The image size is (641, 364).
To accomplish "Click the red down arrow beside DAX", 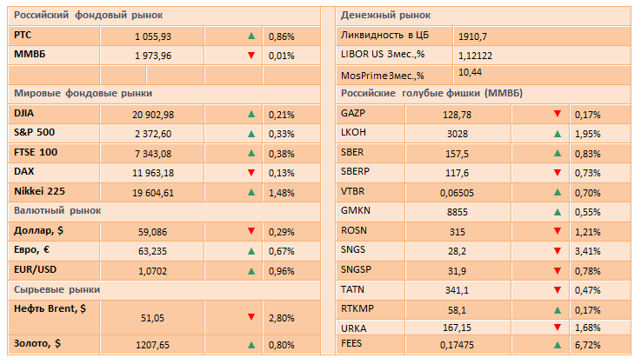I will point(250,172).
